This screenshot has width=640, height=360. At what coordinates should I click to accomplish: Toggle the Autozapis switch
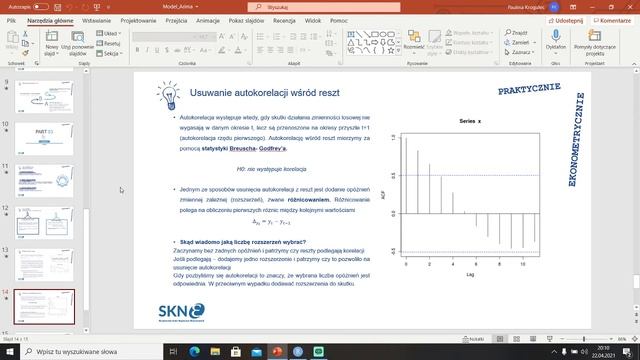coord(40,7)
